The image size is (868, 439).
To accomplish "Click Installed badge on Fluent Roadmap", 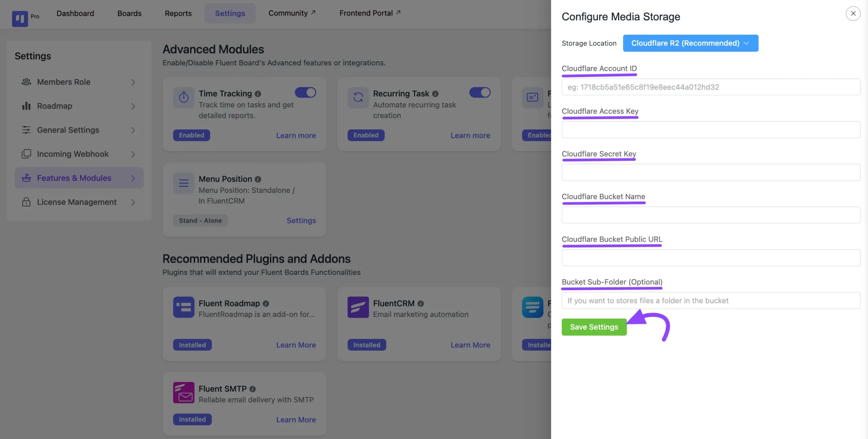I will point(192,345).
